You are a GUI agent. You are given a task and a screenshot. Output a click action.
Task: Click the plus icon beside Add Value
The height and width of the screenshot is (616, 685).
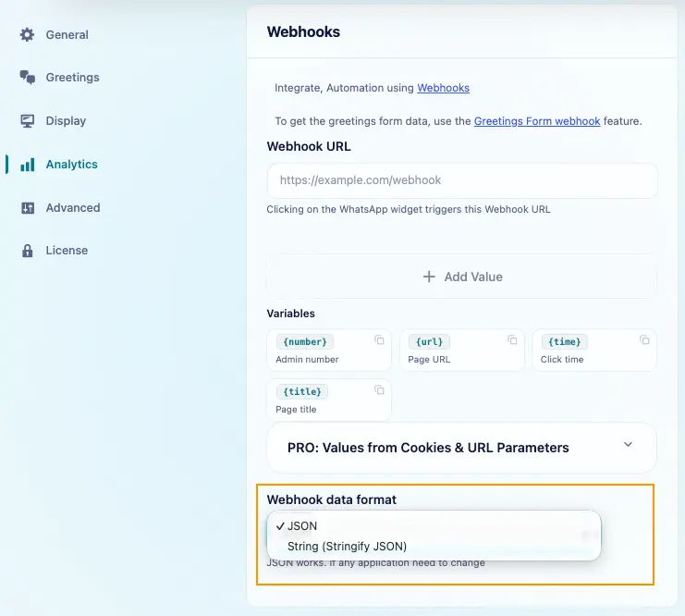[x=429, y=277]
